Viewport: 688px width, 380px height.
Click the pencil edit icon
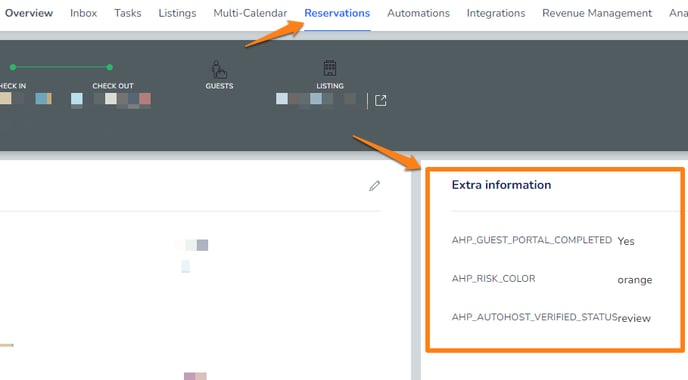pos(374,186)
